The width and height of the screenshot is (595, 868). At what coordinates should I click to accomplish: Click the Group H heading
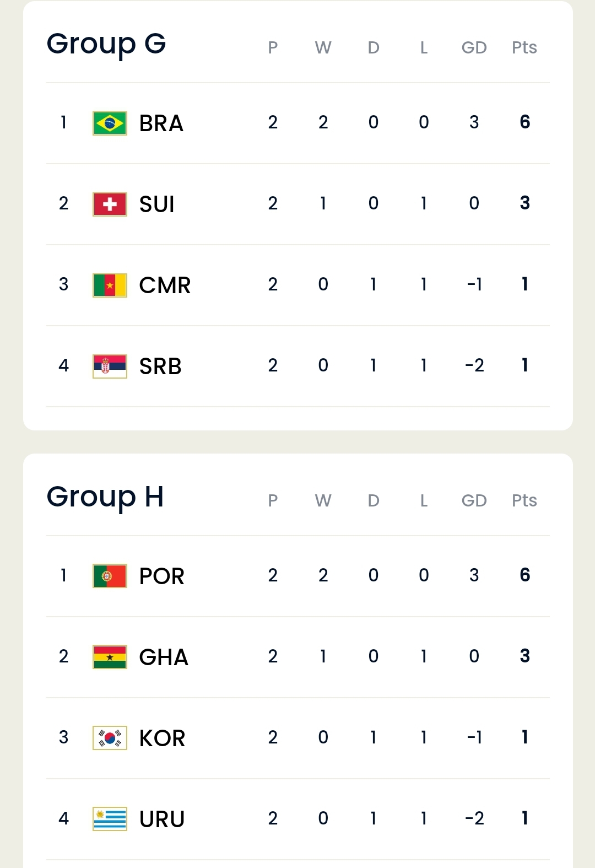(x=105, y=497)
